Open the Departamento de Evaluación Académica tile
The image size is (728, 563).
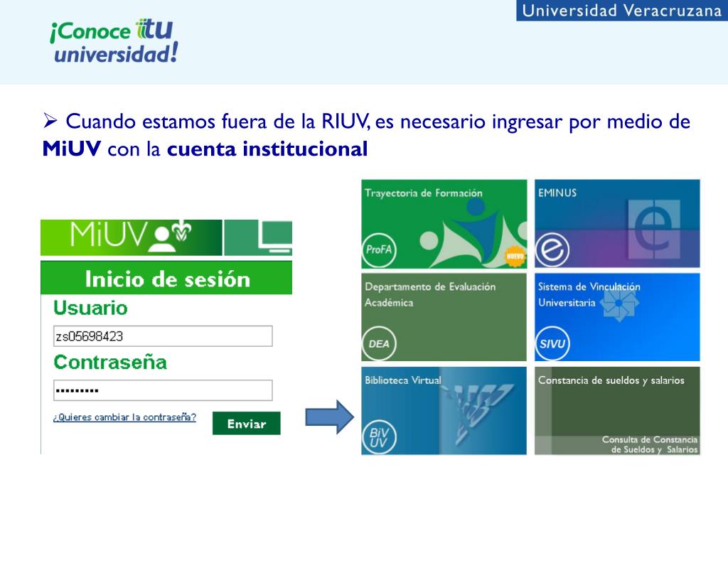point(444,317)
